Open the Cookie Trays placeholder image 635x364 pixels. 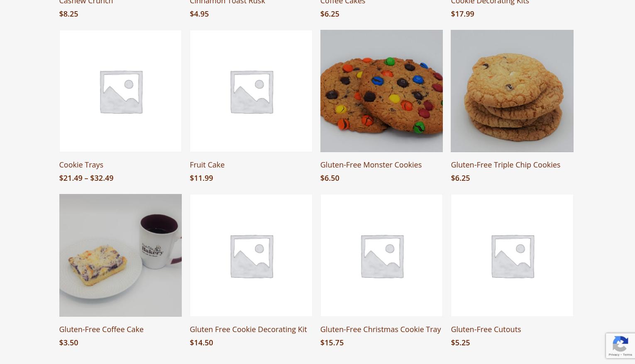pyautogui.click(x=120, y=91)
